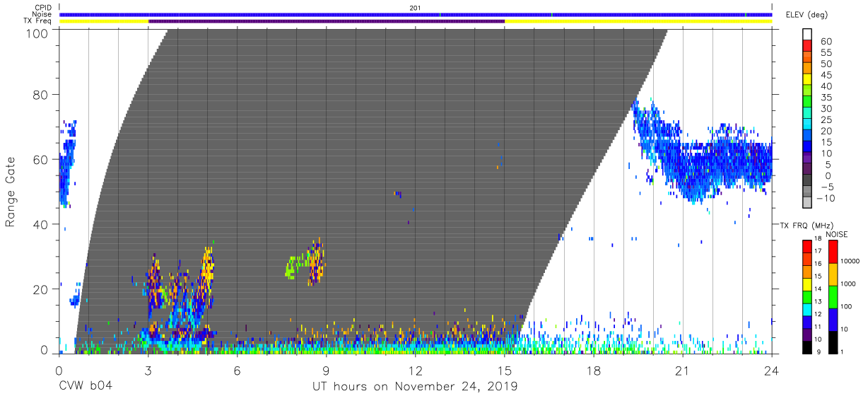Viewport: 868px width, 401px height.
Task: Select the TX FRQ (MHz) colorbar title
Action: [x=807, y=226]
